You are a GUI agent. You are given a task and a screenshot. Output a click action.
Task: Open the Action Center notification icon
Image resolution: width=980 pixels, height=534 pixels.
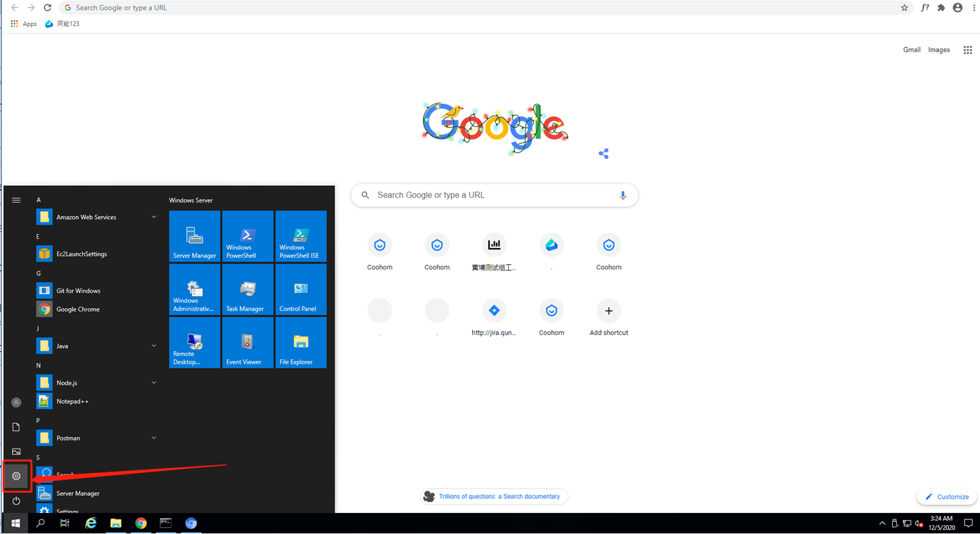(x=969, y=523)
